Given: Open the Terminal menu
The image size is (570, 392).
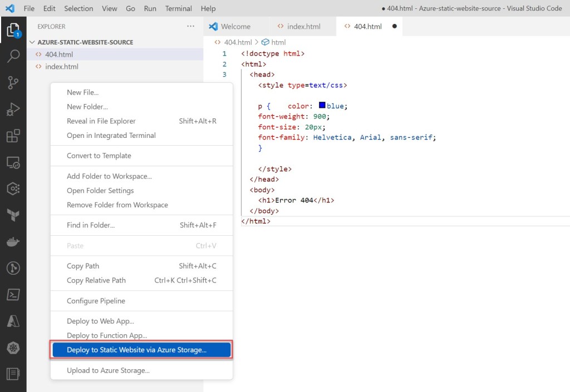Looking at the screenshot, I should pyautogui.click(x=179, y=8).
